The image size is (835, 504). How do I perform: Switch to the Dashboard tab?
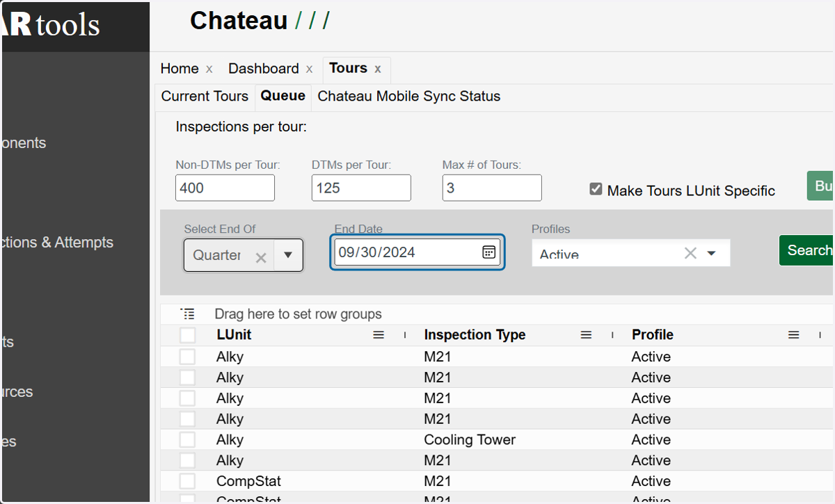264,69
